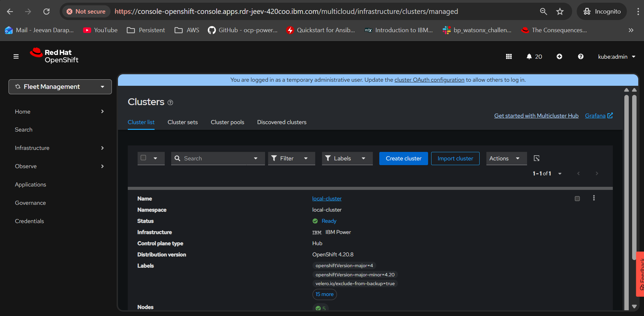The image size is (644, 316).
Task: Click the browser zoom magnifier icon
Action: (543, 12)
